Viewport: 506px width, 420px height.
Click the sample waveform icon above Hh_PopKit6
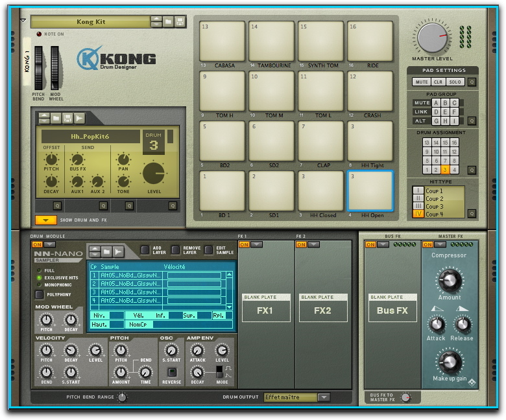point(79,119)
